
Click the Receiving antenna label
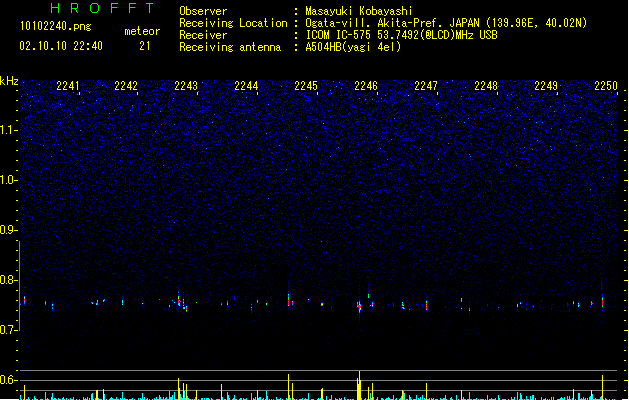(x=230, y=47)
